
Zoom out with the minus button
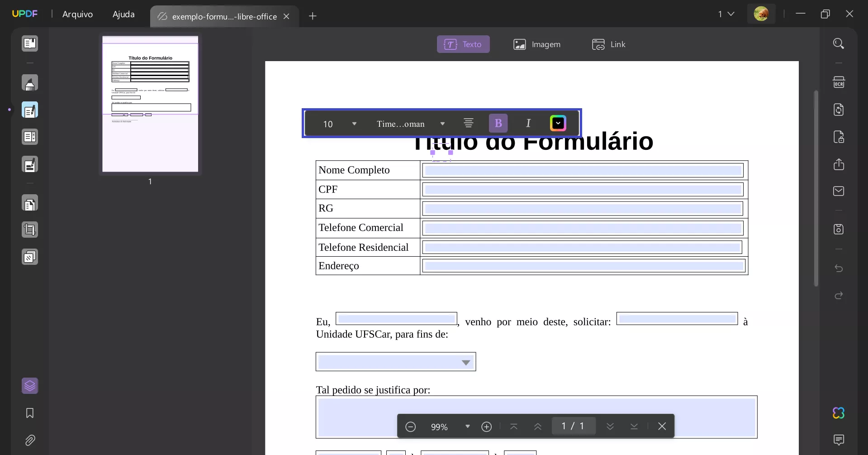[410, 426]
